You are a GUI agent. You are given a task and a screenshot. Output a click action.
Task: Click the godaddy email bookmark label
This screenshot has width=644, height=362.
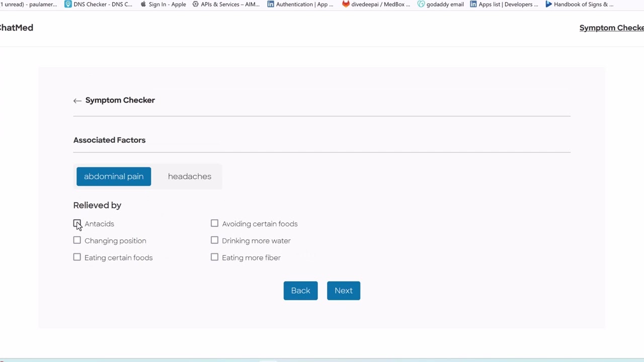pyautogui.click(x=445, y=4)
